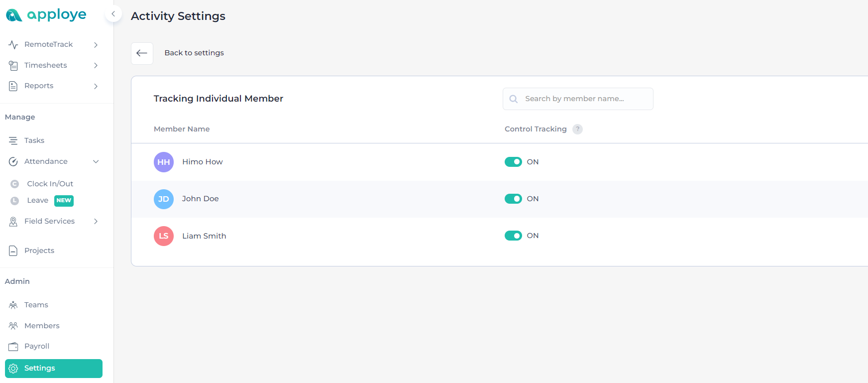Screen dimensions: 868x383
Task: Go to Clock In/Out page
Action: [x=50, y=184]
